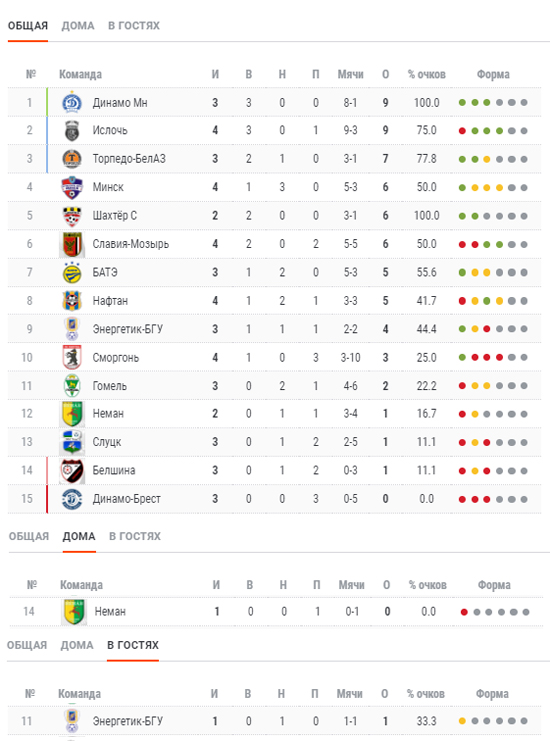Click first red form dot for Ислочь
The width and height of the screenshot is (550, 741).
pos(462,131)
